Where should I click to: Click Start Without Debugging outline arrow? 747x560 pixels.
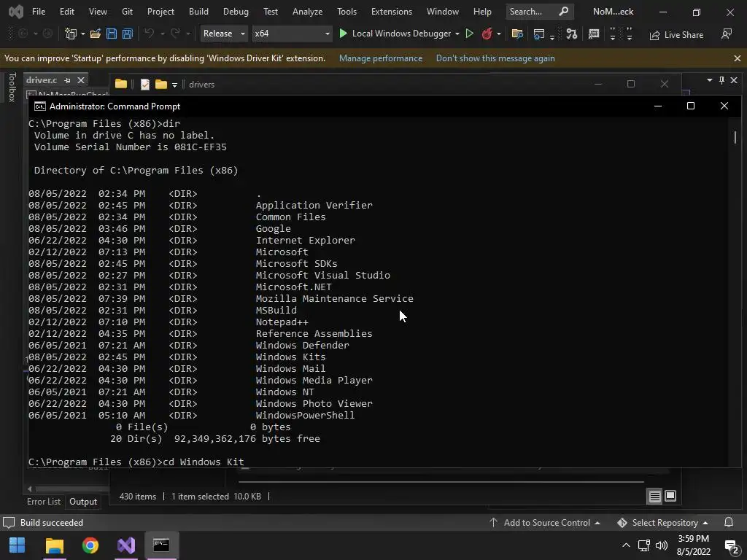[x=469, y=34]
